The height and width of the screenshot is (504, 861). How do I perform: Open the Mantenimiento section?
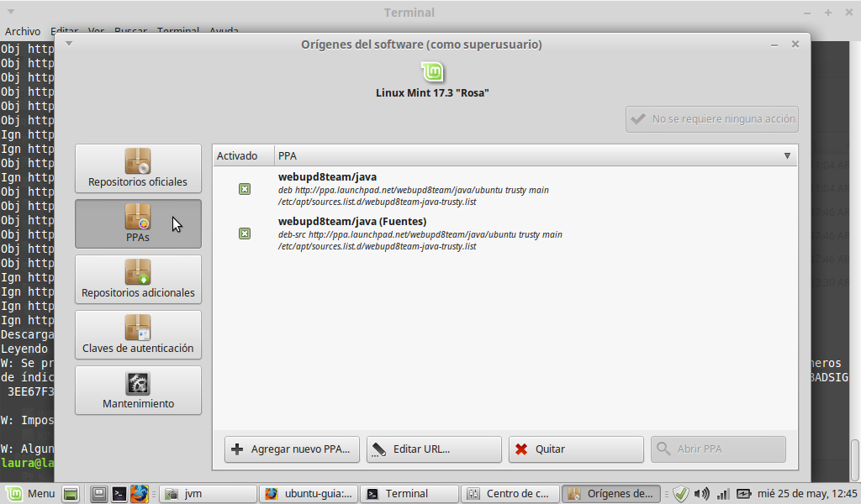pos(138,391)
